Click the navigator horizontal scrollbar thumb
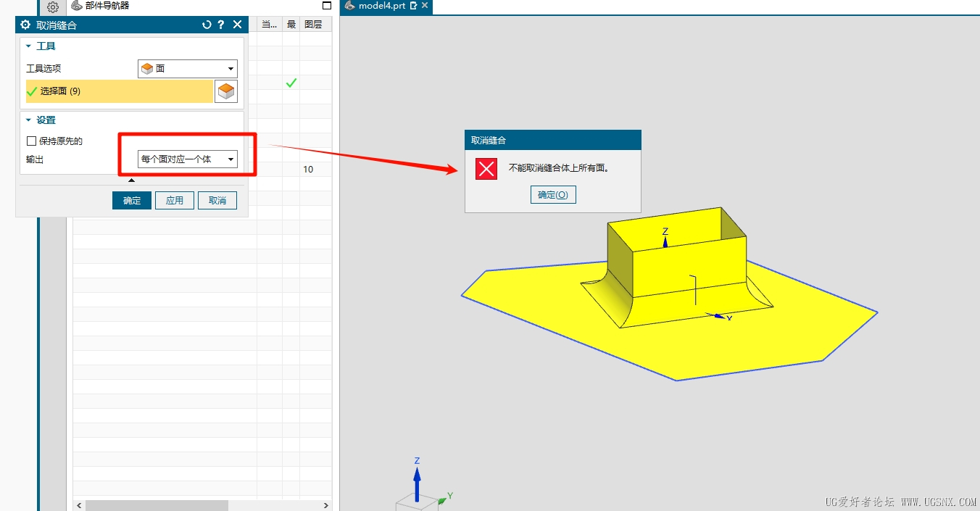This screenshot has height=511, width=980. (157, 505)
